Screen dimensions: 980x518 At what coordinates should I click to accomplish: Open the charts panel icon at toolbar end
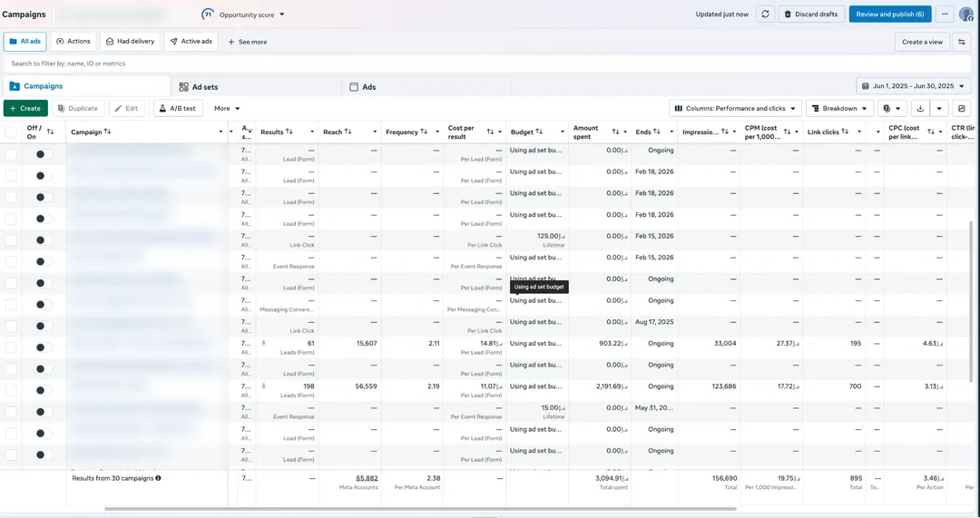click(962, 108)
